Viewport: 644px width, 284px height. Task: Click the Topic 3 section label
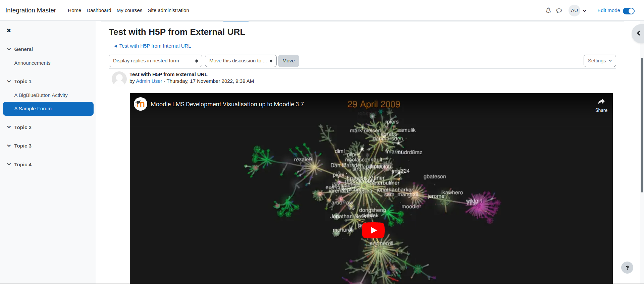tap(23, 146)
